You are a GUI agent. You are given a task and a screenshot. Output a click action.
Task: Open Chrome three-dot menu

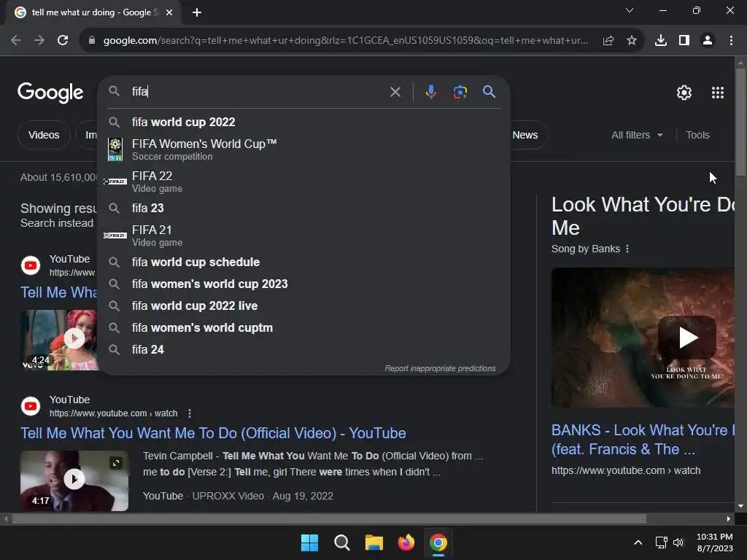click(x=731, y=41)
